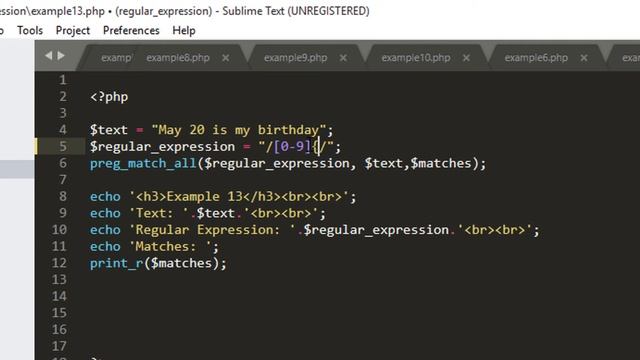Click line number 12 in the gutter
The height and width of the screenshot is (360, 640).
59,263
